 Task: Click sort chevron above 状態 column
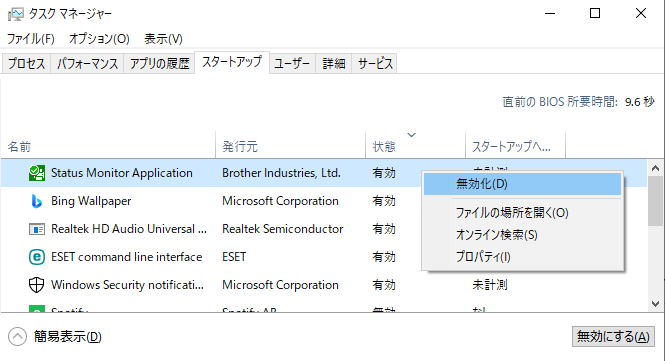pyautogui.click(x=411, y=135)
